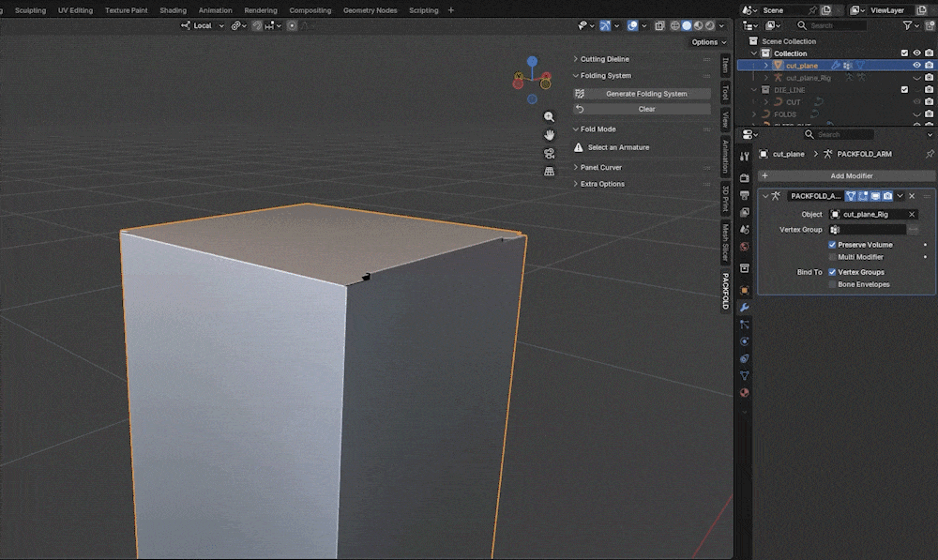
Task: Select rendered shading mode
Action: coord(709,25)
